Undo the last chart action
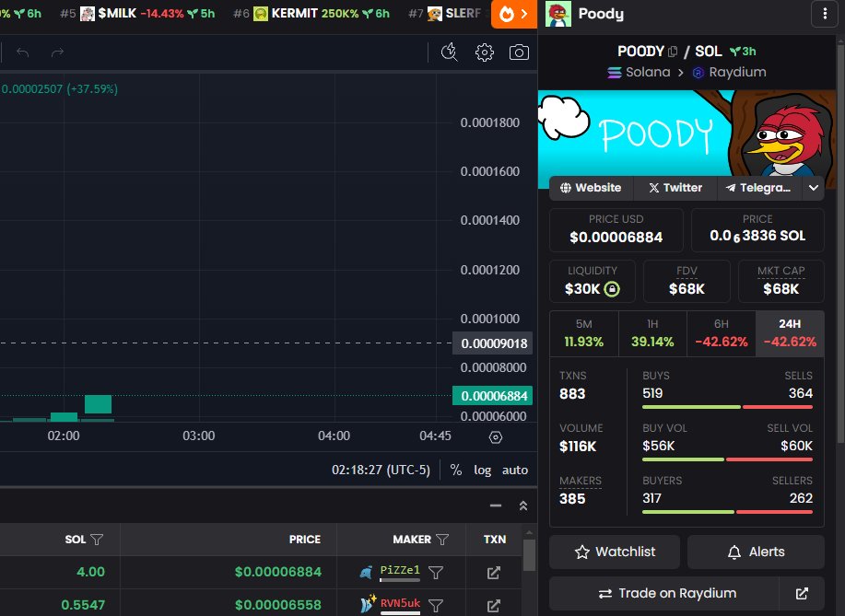Screen dimensions: 845x616 tap(23, 52)
